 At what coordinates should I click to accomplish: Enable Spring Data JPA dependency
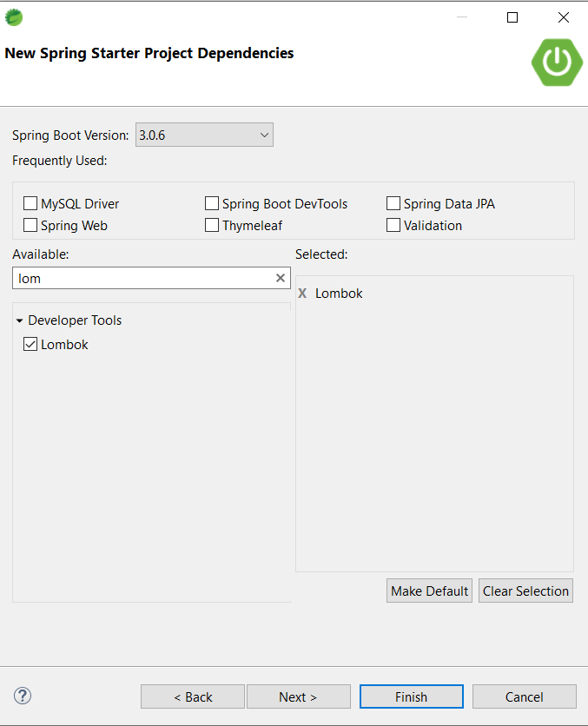[x=393, y=204]
